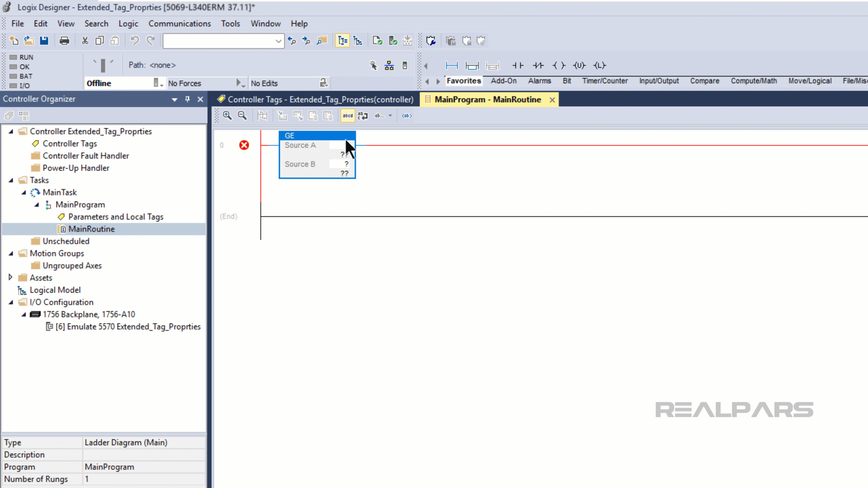Save the project with the floppy disk icon
The height and width of the screenshot is (488, 868).
click(x=44, y=41)
